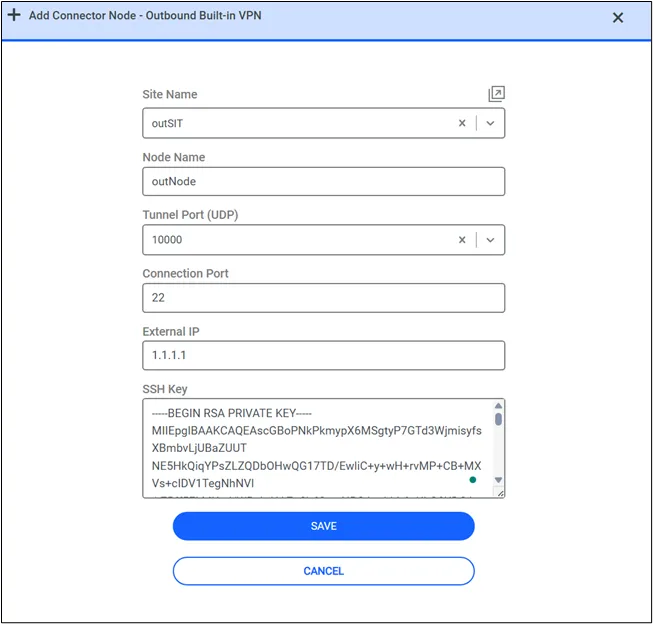Click the green indicator dot in SSH Key box
The image size is (653, 624).
click(x=473, y=480)
